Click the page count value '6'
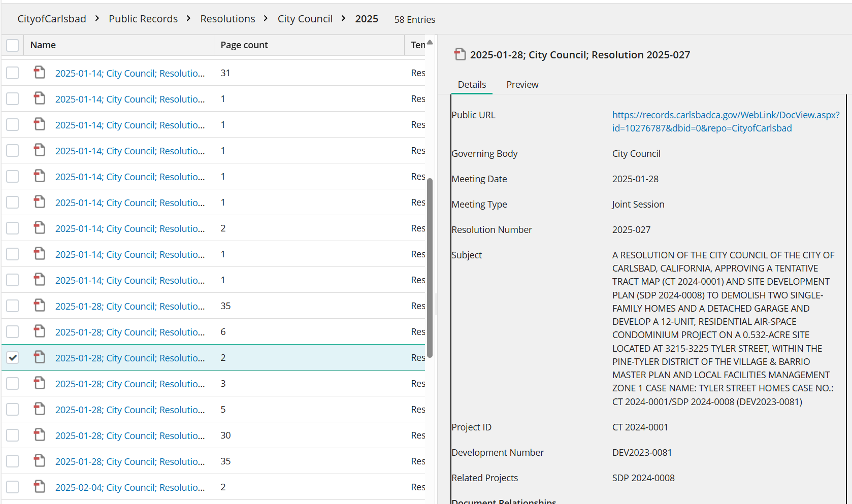This screenshot has width=852, height=504. click(223, 332)
